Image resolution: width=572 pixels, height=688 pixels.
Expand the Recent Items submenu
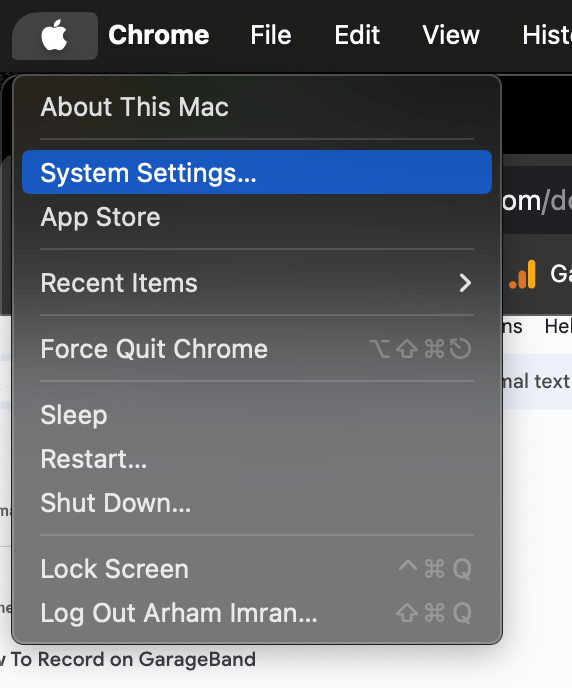click(x=257, y=283)
